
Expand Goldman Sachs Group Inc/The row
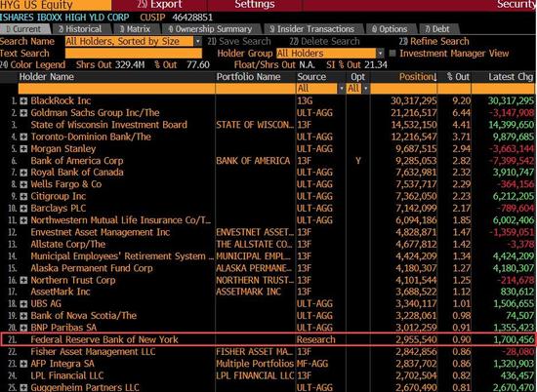tap(23, 113)
